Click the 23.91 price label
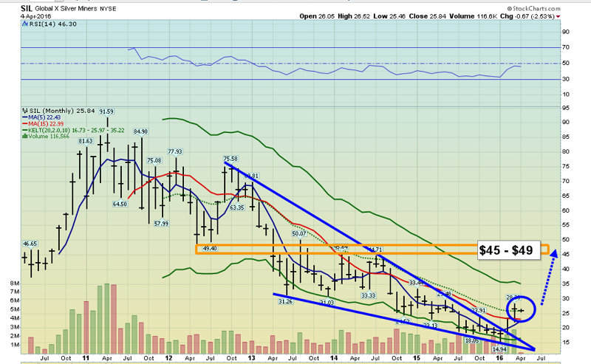 pos(479,311)
